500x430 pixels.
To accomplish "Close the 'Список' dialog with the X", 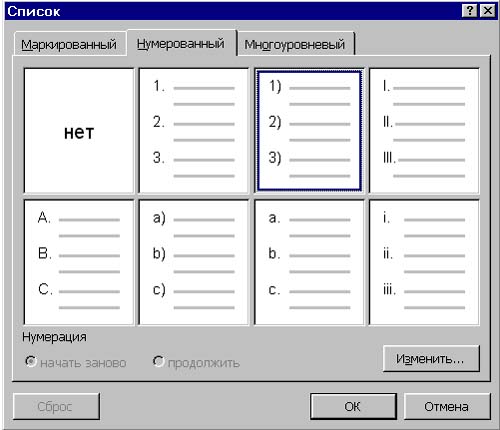I will (487, 11).
